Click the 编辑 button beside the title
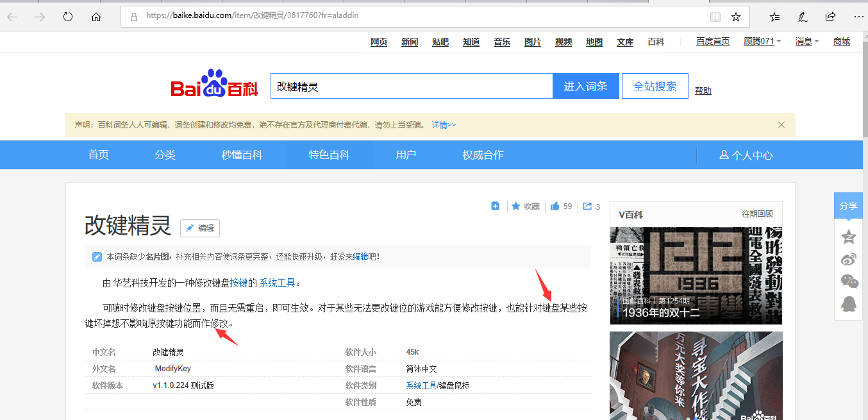This screenshot has width=868, height=420. 200,228
